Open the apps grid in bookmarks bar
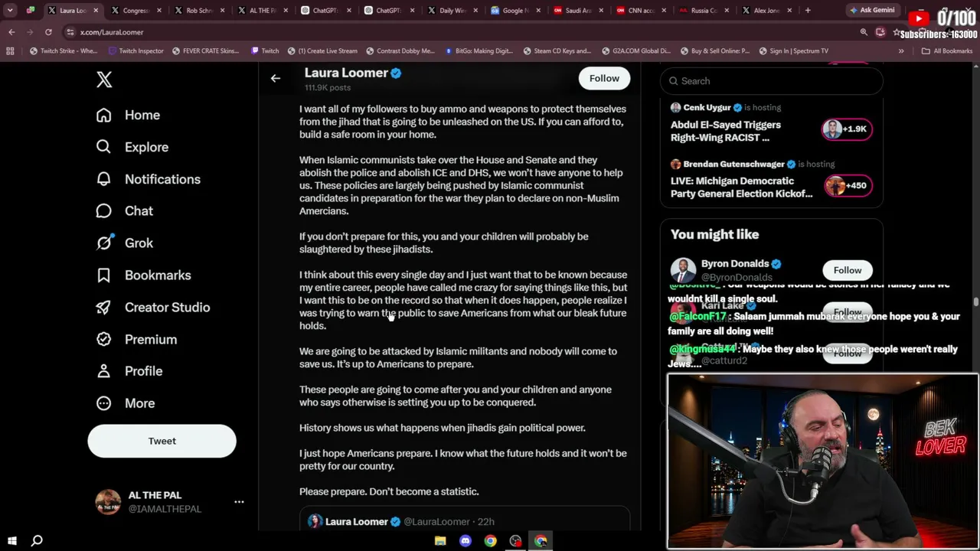The image size is (980, 551). coord(10,51)
